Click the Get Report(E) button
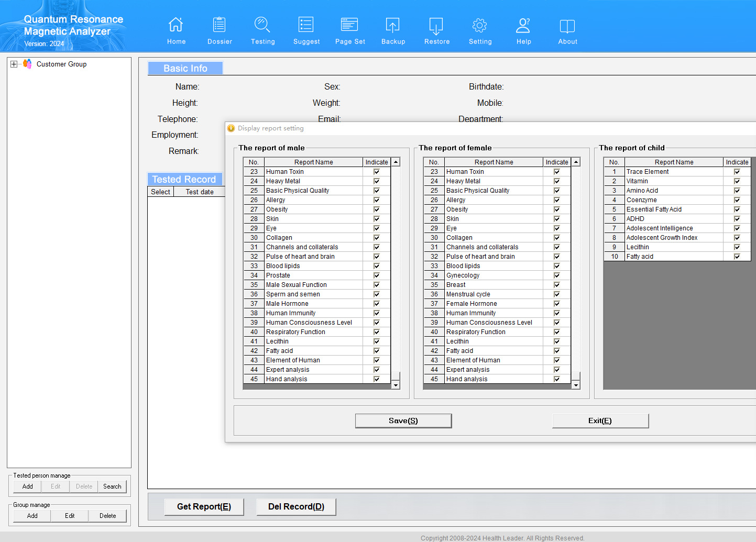 pyautogui.click(x=204, y=506)
